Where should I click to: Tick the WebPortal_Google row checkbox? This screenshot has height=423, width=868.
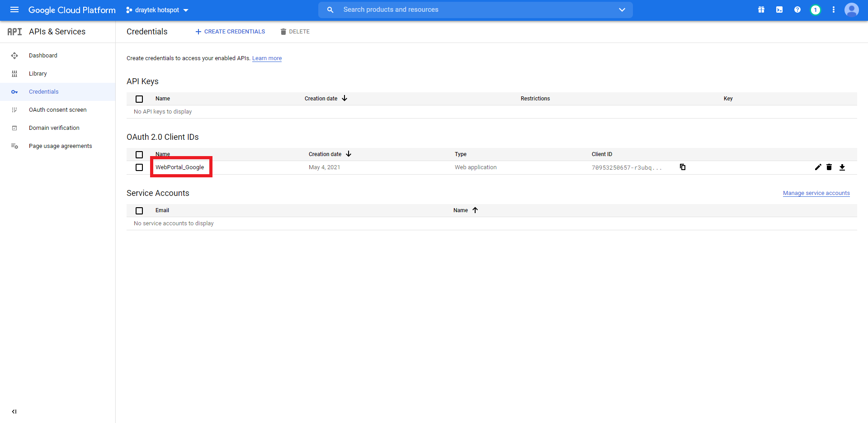[139, 167]
